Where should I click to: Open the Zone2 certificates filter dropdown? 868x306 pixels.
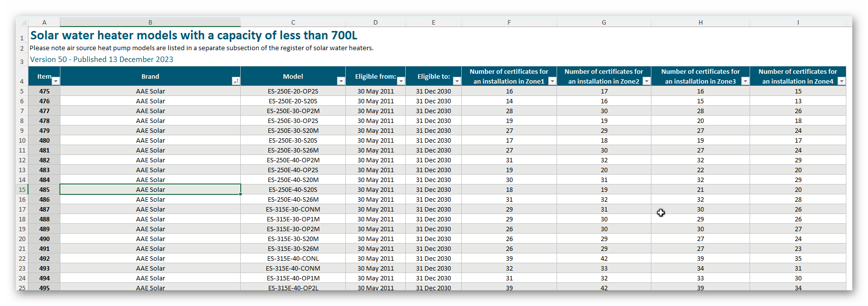tap(646, 81)
